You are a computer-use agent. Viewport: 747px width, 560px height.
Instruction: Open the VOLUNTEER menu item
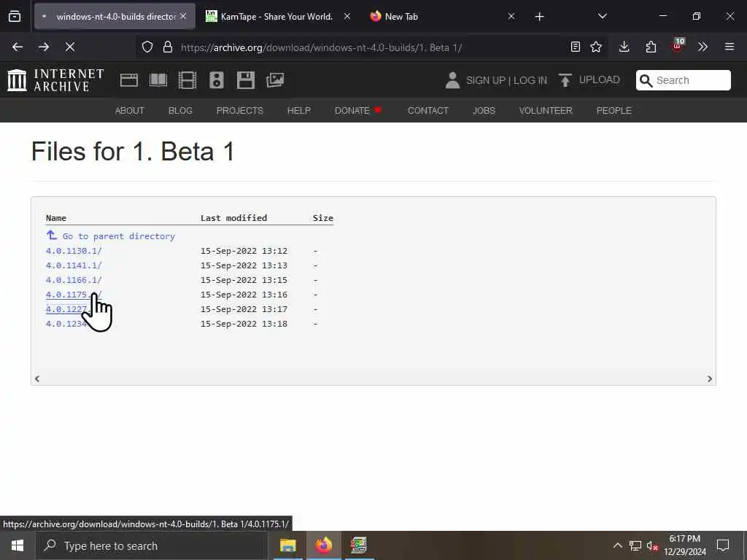pyautogui.click(x=546, y=111)
